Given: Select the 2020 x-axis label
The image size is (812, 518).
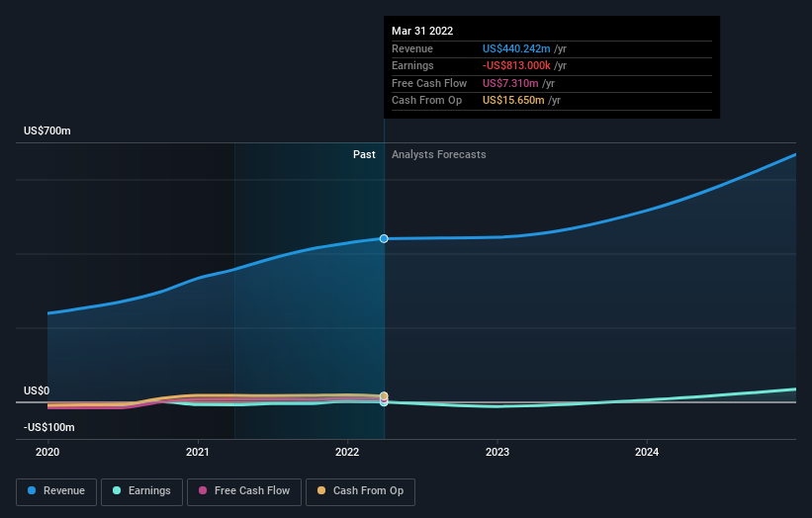Looking at the screenshot, I should click(x=47, y=453).
